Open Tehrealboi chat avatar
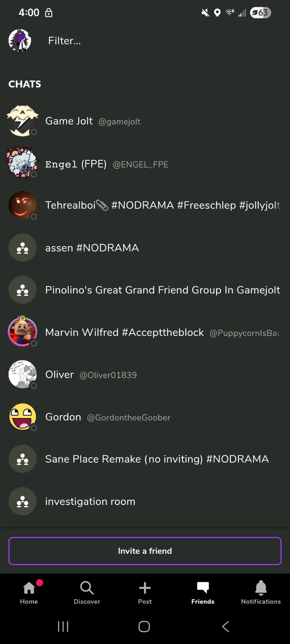The image size is (290, 644). coord(23,205)
